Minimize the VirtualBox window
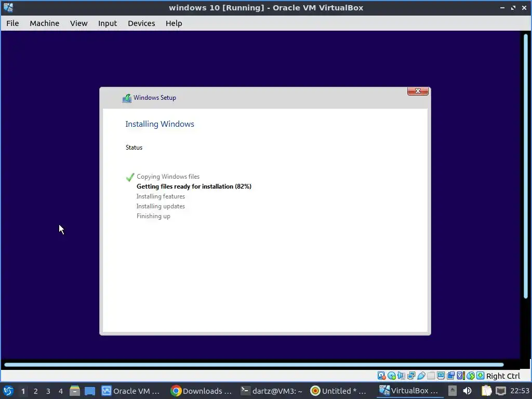Viewport: 532px width, 399px height. pyautogui.click(x=502, y=7)
